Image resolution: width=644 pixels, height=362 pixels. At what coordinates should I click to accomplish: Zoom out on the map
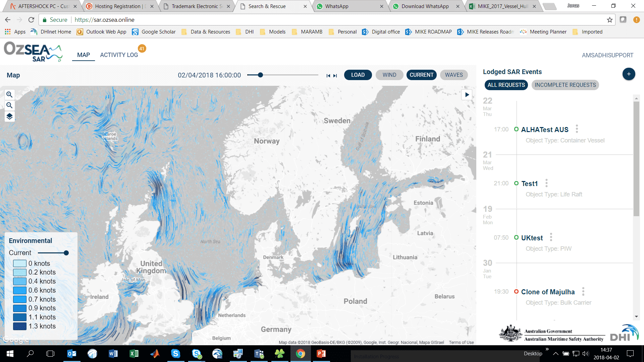pos(9,106)
